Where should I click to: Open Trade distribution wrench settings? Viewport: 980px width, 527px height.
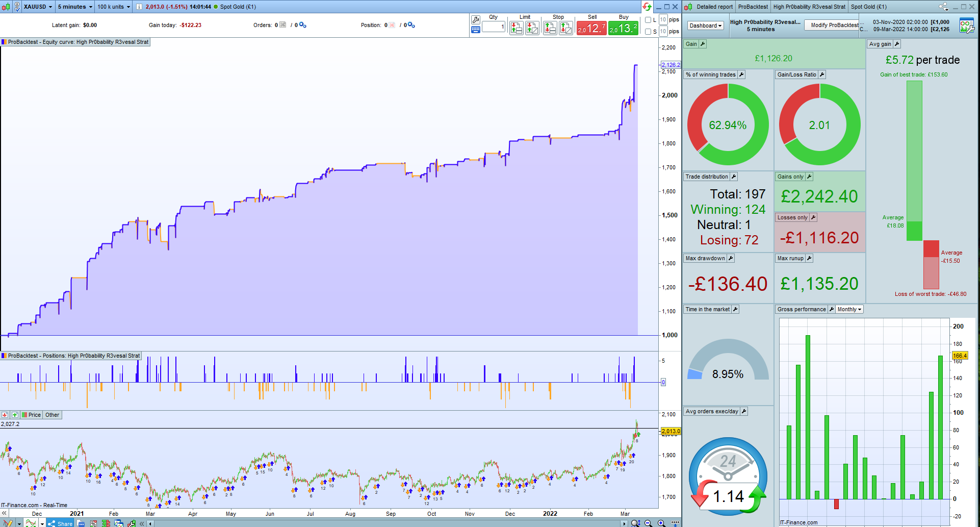[x=734, y=177]
